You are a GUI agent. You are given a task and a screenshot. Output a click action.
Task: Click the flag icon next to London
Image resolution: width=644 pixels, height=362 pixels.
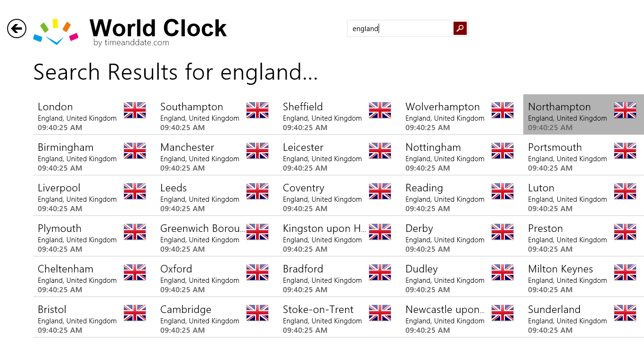[135, 110]
